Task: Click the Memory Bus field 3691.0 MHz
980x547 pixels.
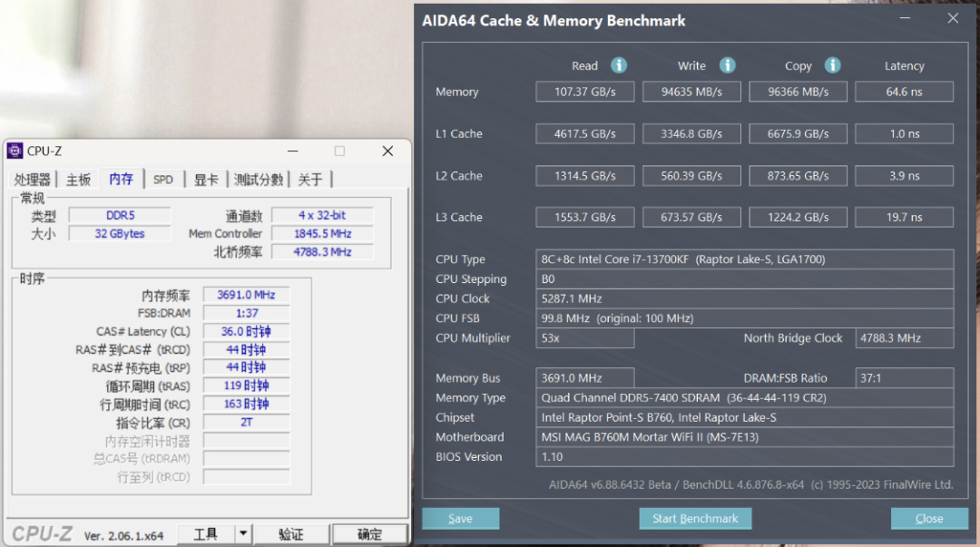Action: tap(585, 378)
